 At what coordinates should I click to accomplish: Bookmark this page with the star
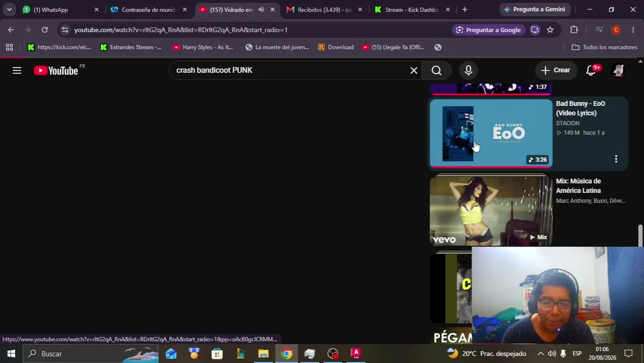tap(550, 30)
